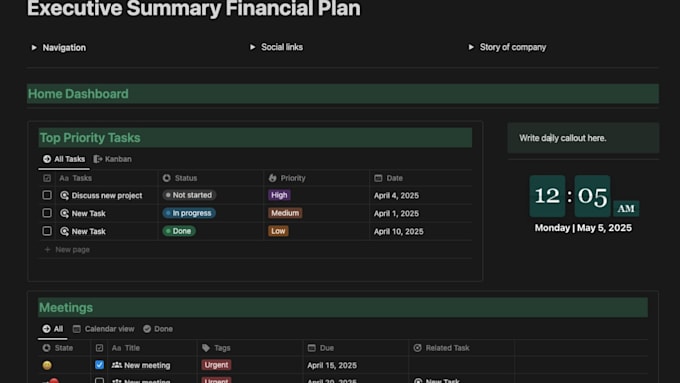This screenshot has width=680, height=383.
Task: Open the New meeting title due April 15
Action: tap(147, 365)
